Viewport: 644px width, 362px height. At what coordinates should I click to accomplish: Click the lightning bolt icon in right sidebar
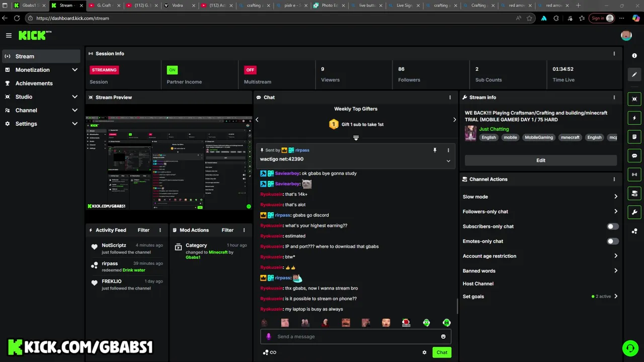(634, 118)
